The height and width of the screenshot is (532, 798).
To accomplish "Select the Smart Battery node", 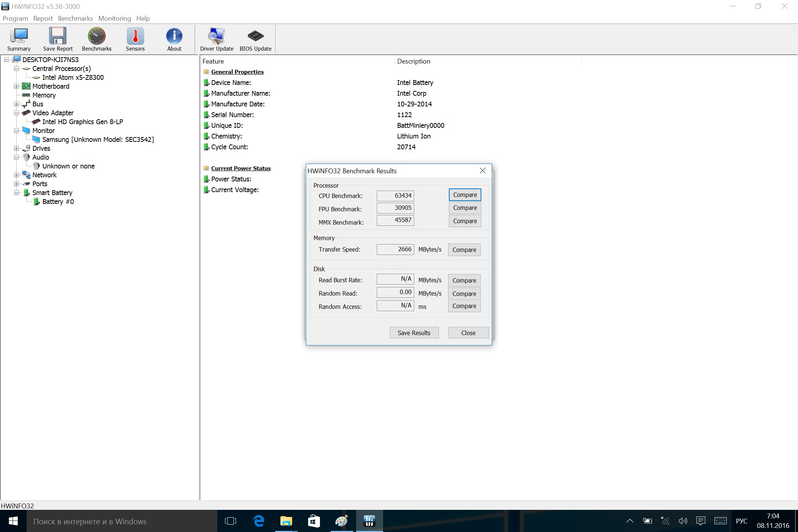I will pos(52,192).
